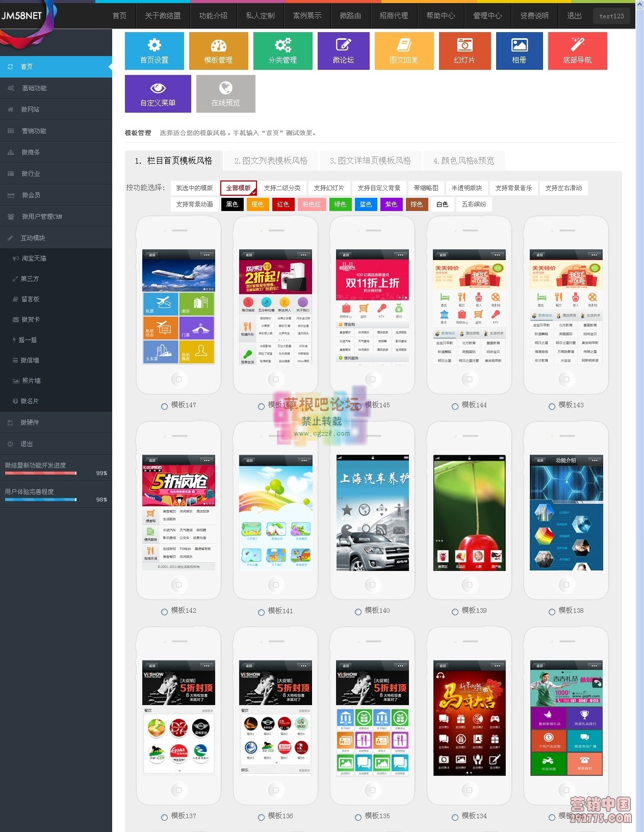644x832 pixels.
Task: Filter templates by 支持幻灯片
Action: point(329,188)
